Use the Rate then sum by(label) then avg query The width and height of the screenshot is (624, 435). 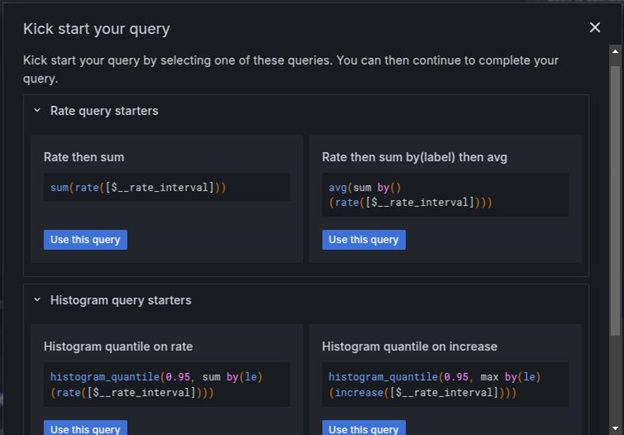[363, 240]
